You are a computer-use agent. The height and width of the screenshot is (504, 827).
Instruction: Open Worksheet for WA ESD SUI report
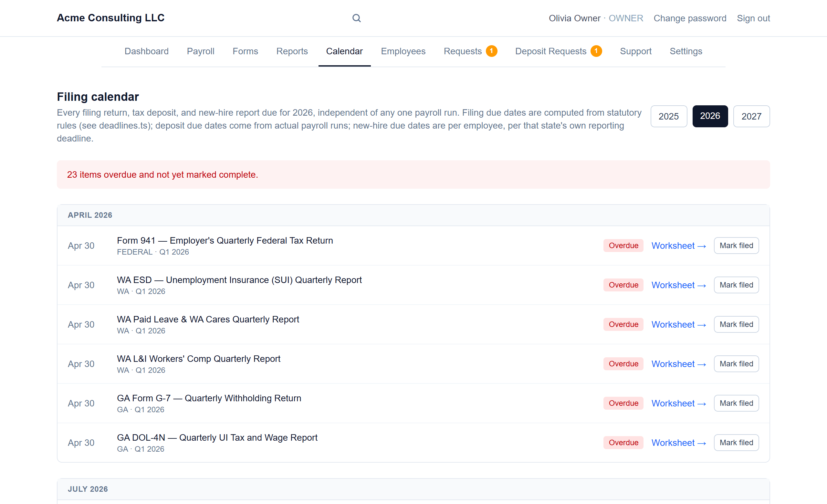tap(679, 285)
